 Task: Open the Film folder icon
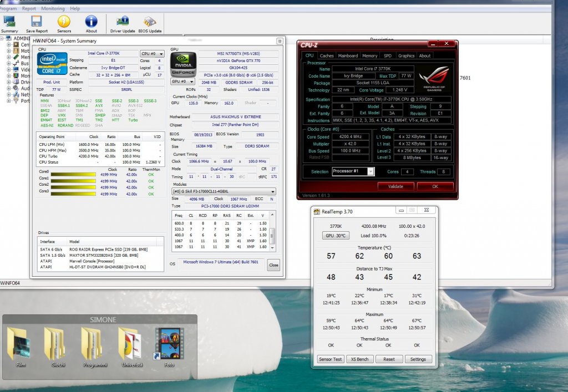click(x=21, y=343)
